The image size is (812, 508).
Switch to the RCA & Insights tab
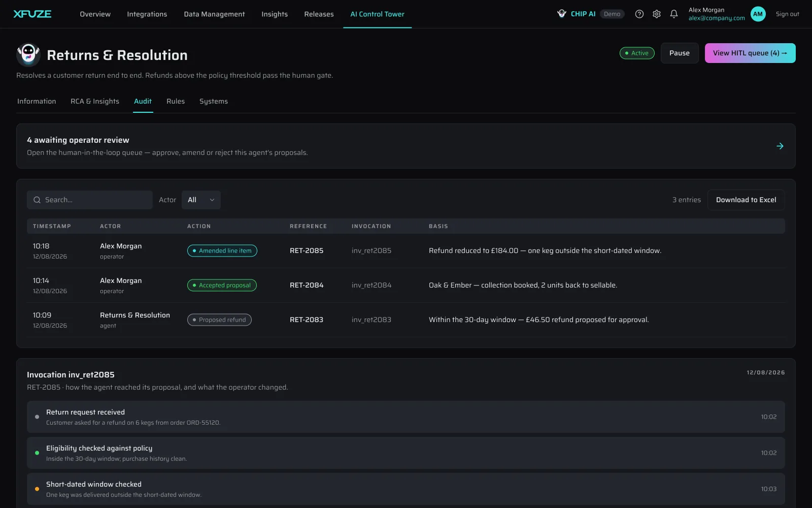pyautogui.click(x=95, y=102)
